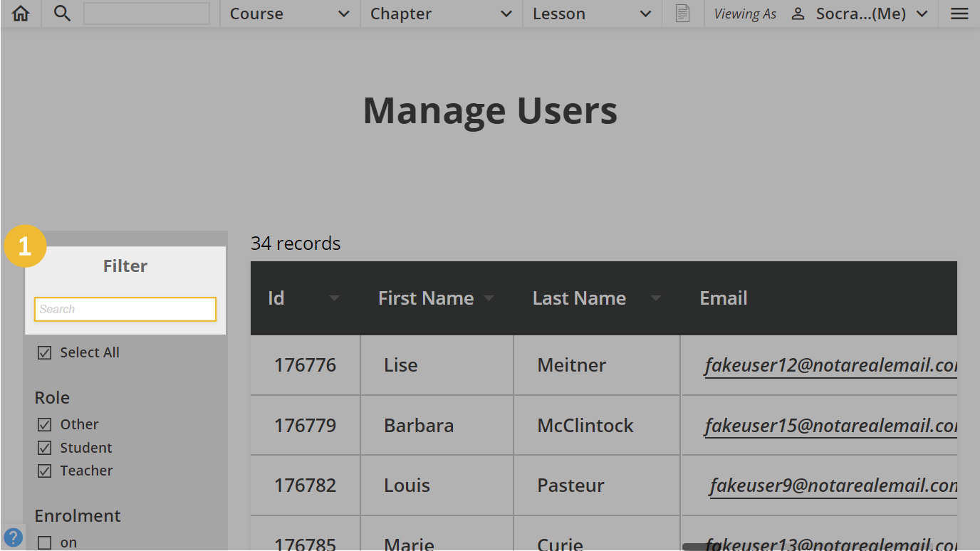This screenshot has width=980, height=551.
Task: Open the Chapter dropdown
Action: click(x=442, y=14)
